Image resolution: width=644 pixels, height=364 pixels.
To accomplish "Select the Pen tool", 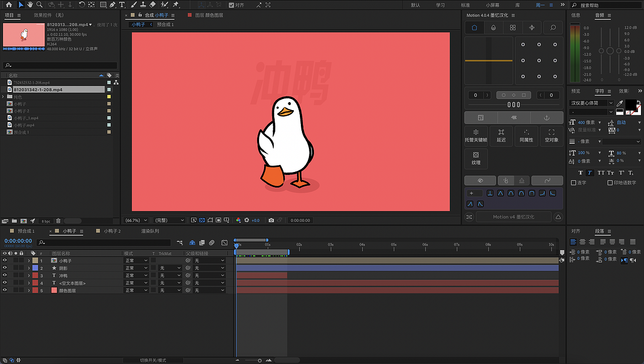I will click(x=112, y=5).
